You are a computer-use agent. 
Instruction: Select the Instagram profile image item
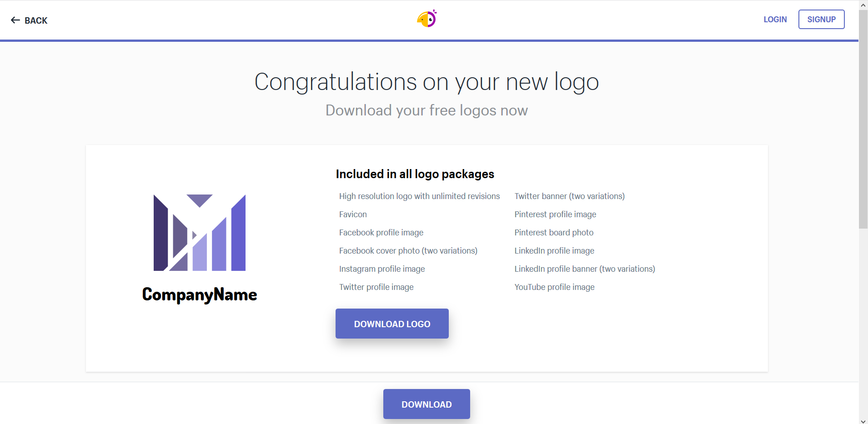(382, 269)
